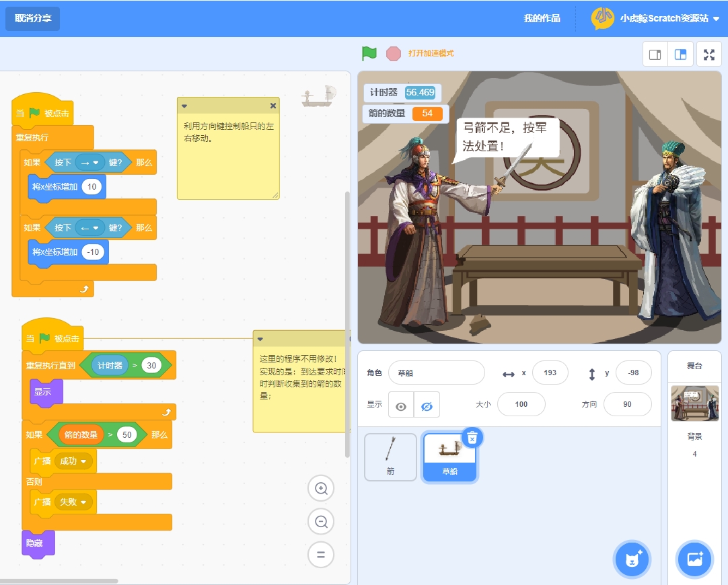728x585 pixels.
Task: Click the 取消分享 button
Action: click(32, 19)
